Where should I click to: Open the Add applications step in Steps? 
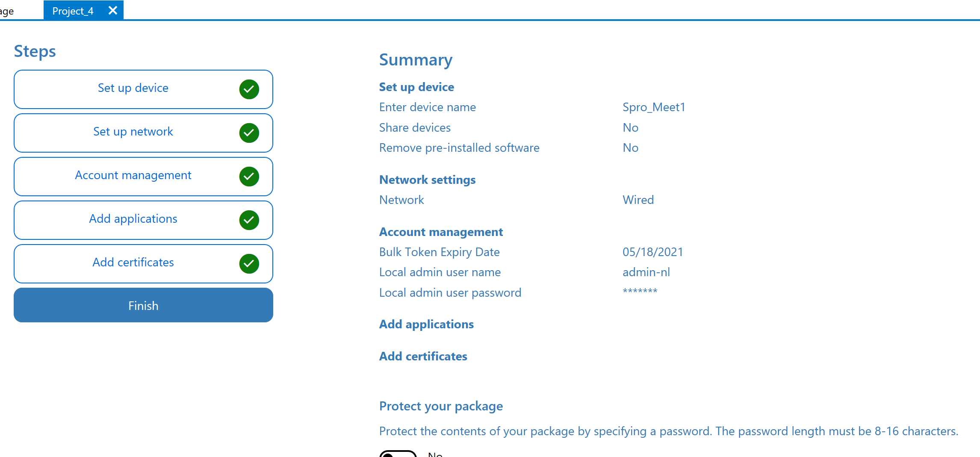pos(133,219)
